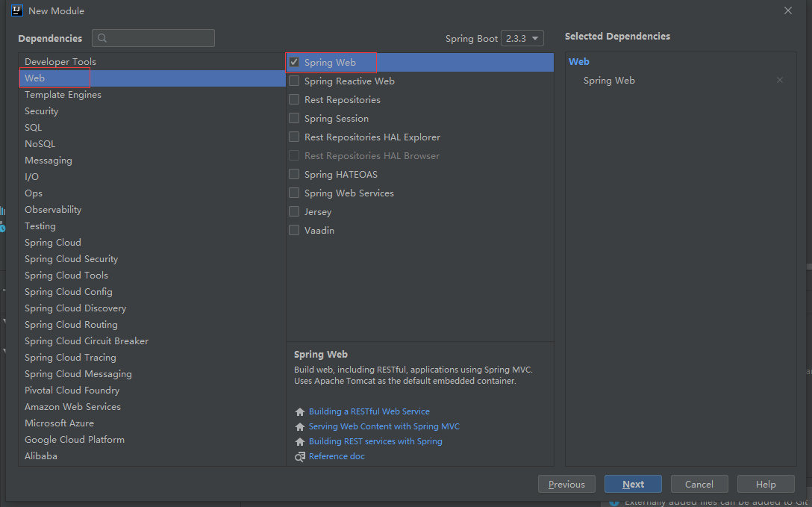Select Spring Cloud Tracing category
The width and height of the screenshot is (812, 507).
(152, 358)
